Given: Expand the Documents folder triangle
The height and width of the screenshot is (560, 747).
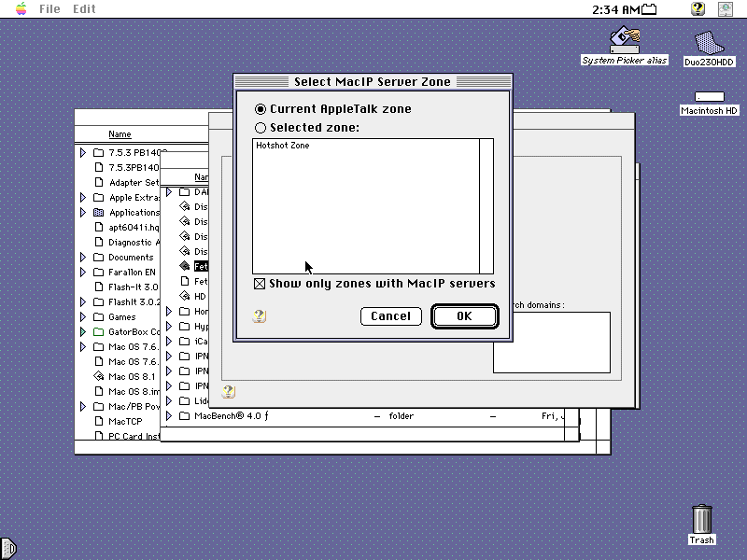Looking at the screenshot, I should [x=83, y=258].
